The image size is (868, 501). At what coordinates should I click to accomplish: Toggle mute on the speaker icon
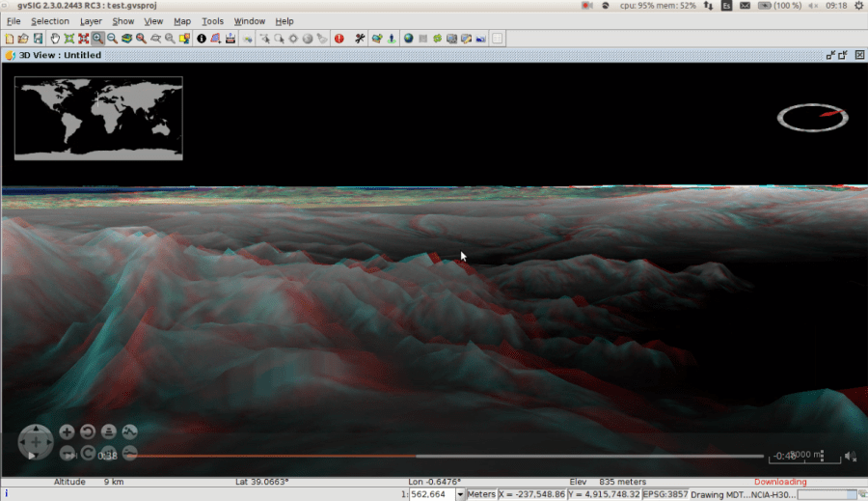[x=850, y=456]
